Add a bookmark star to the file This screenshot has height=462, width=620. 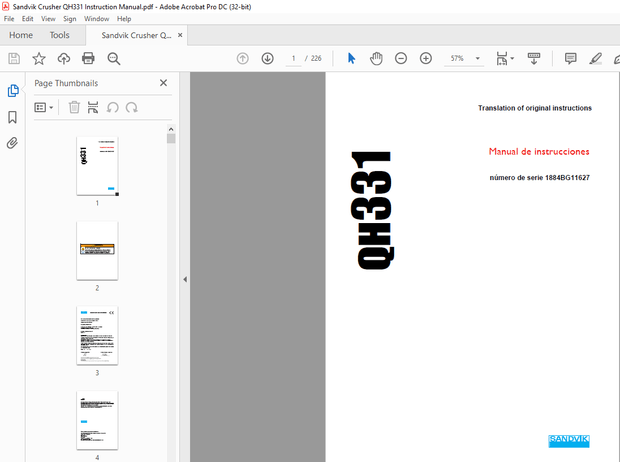(x=39, y=59)
